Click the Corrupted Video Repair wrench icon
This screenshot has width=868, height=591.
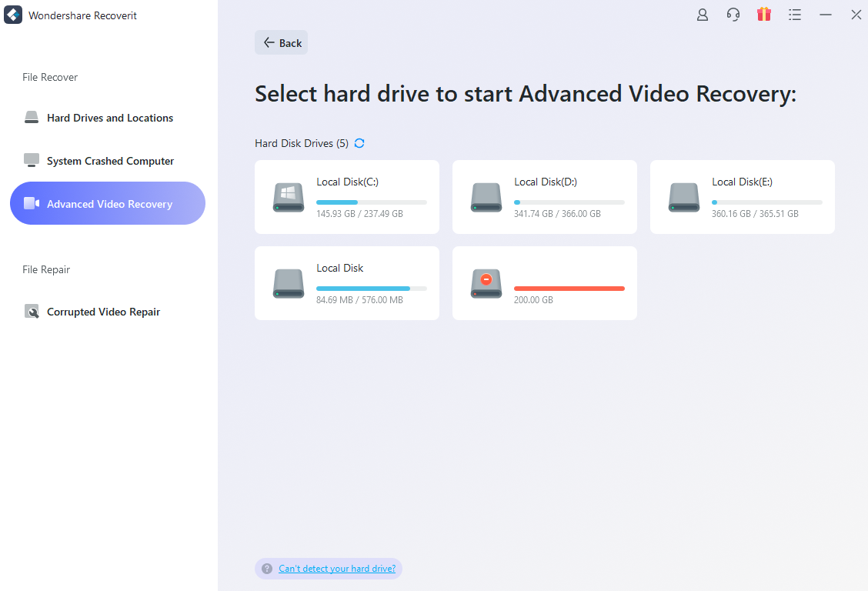[32, 312]
